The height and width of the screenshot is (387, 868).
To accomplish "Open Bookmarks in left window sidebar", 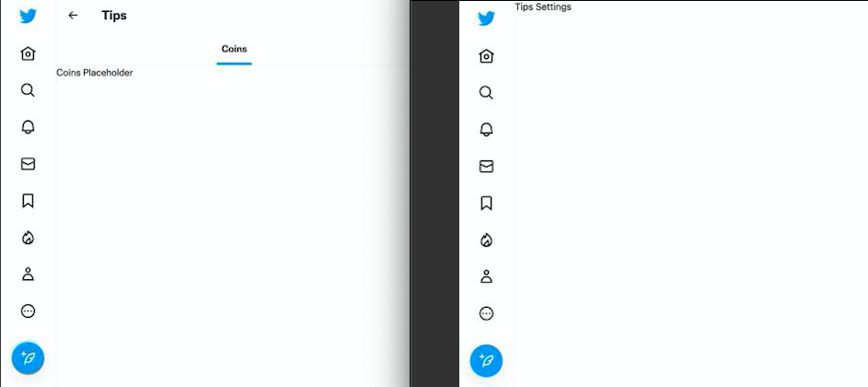I will 28,201.
